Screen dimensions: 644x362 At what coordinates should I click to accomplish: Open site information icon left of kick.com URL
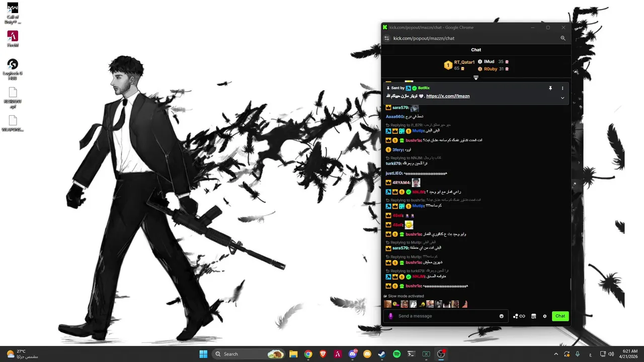pyautogui.click(x=386, y=38)
